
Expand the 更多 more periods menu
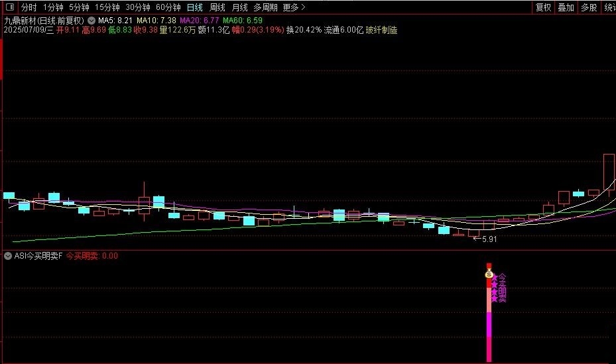(294, 7)
